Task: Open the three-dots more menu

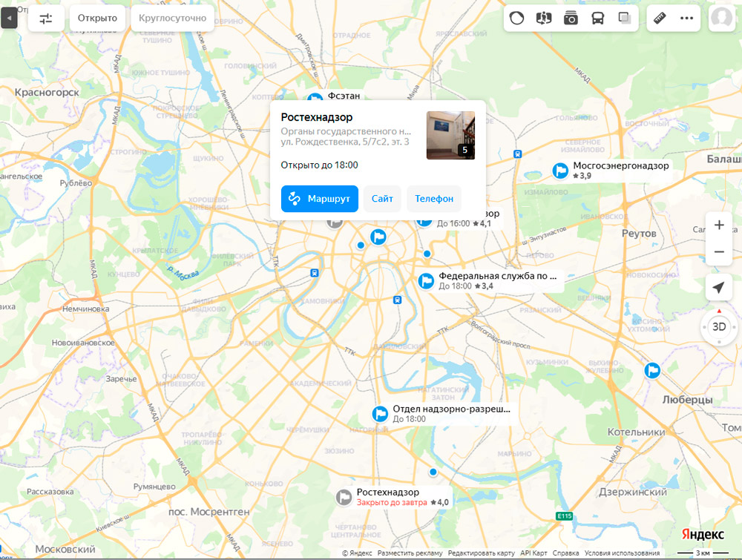Action: click(686, 18)
